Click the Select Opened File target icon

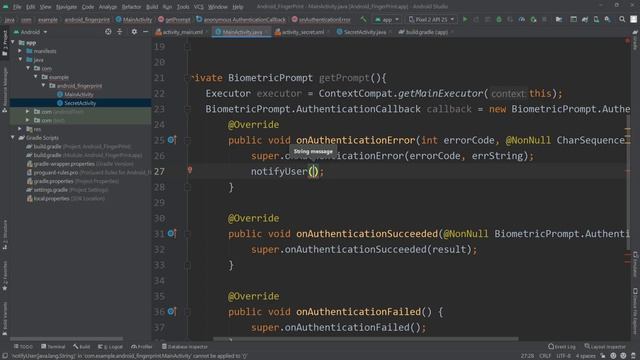[x=108, y=32]
